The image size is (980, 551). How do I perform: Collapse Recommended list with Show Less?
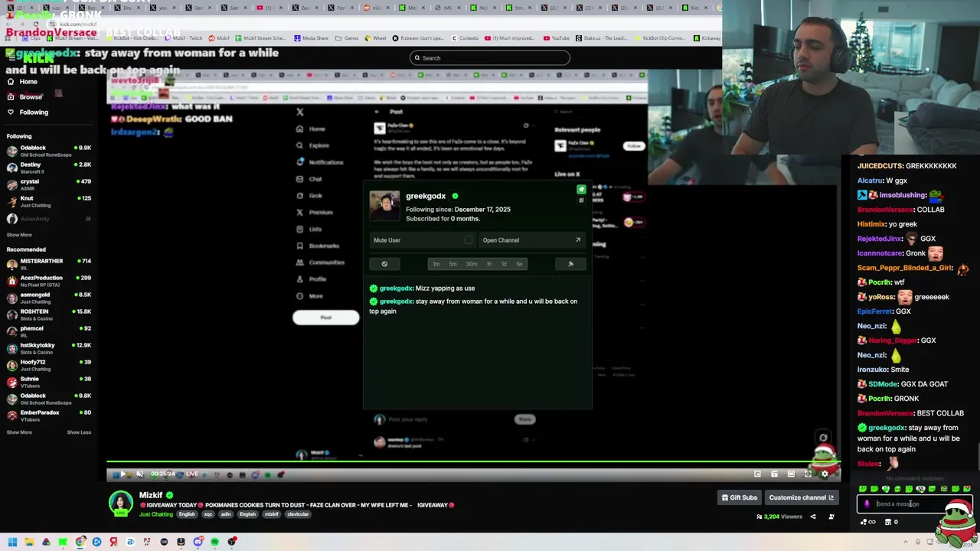click(79, 432)
